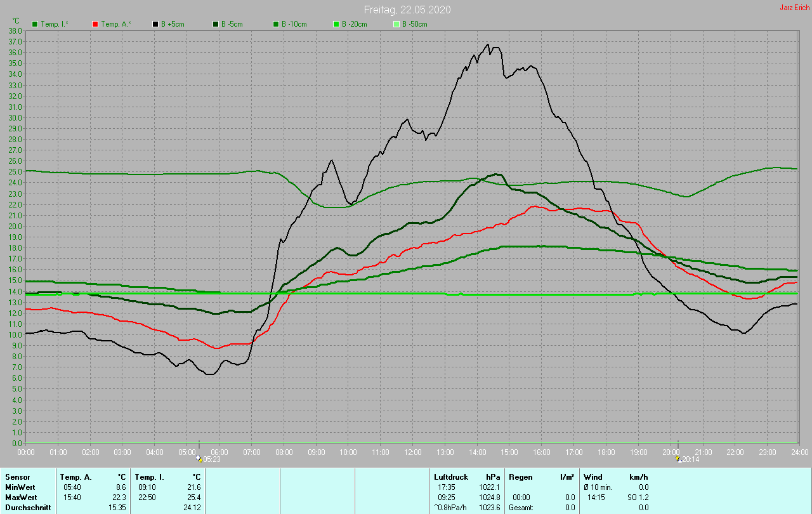This screenshot has height=514, width=812.
Task: Click the pressure trend label "^0.8hPa/h"
Action: click(451, 508)
